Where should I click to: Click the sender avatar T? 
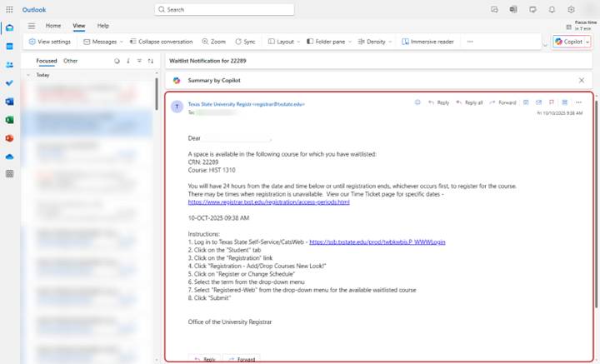coord(177,107)
